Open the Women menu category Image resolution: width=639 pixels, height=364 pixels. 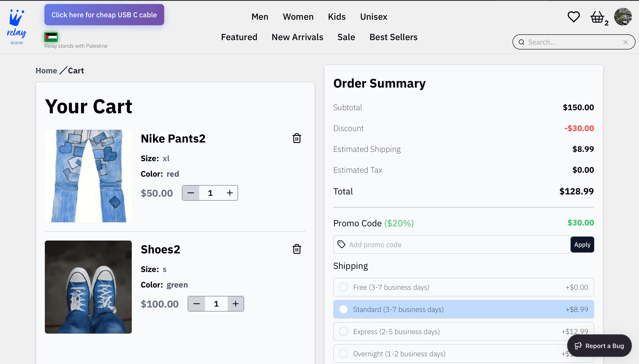pyautogui.click(x=298, y=17)
